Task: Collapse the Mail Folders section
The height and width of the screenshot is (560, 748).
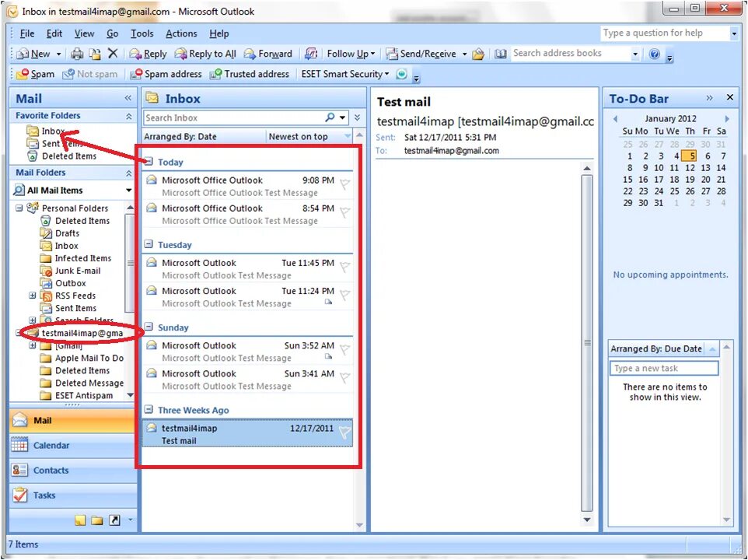Action: [129, 173]
